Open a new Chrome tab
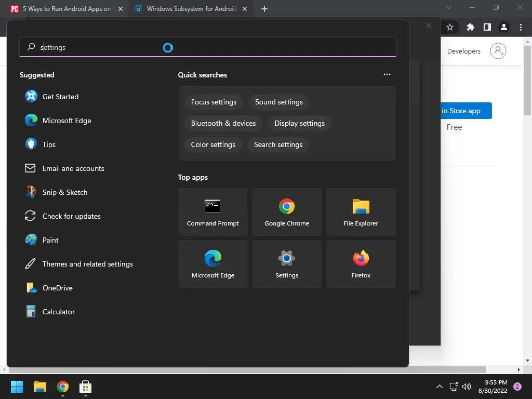The image size is (532, 399). point(264,9)
